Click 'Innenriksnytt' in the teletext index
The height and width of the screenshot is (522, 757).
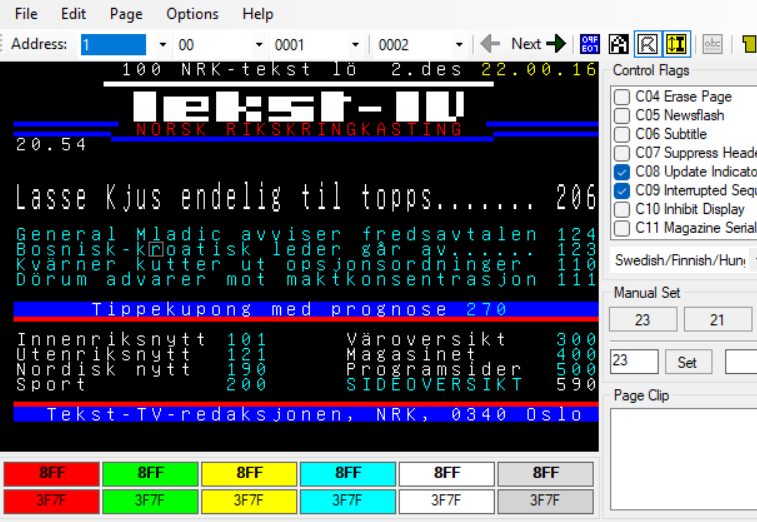point(111,339)
